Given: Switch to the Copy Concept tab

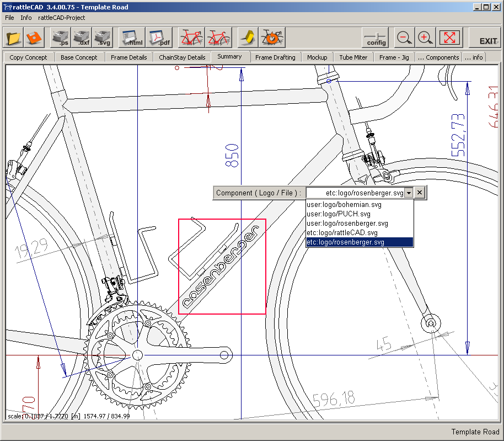Looking at the screenshot, I should (28, 57).
